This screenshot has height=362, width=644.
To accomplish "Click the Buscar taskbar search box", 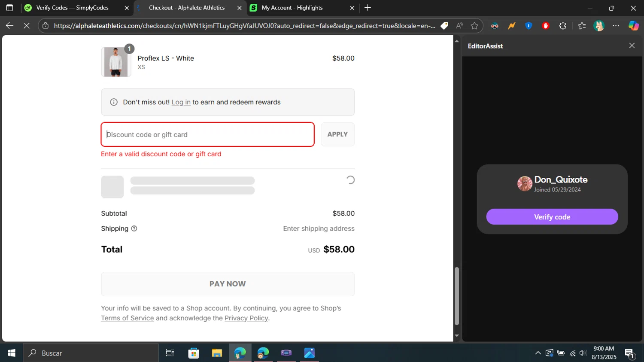I will click(91, 353).
